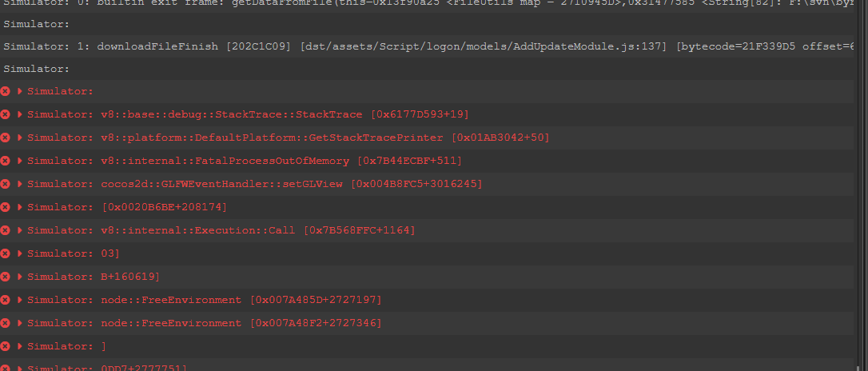Click the red error icon on the GetStackTracePrinter line
Viewport: 868px width, 371px height.
6,138
